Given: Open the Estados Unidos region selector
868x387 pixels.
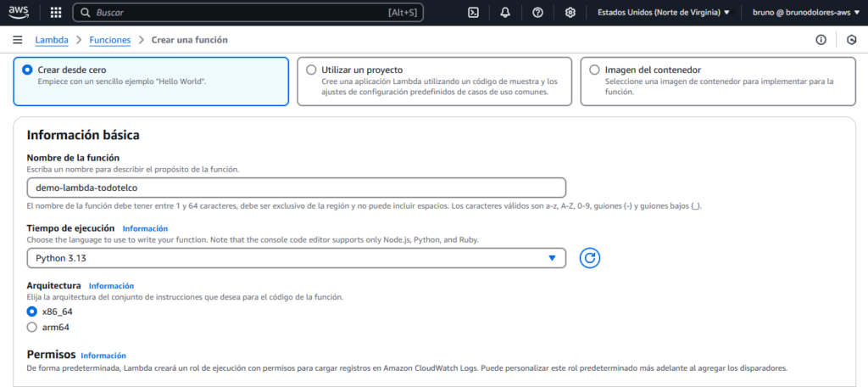Looking at the screenshot, I should coord(663,13).
